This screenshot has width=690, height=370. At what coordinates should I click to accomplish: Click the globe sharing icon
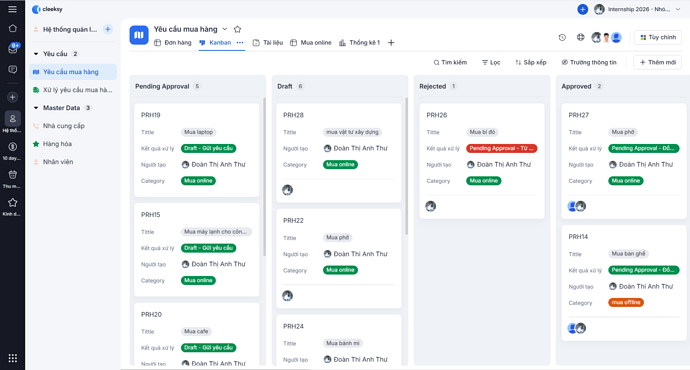(580, 37)
